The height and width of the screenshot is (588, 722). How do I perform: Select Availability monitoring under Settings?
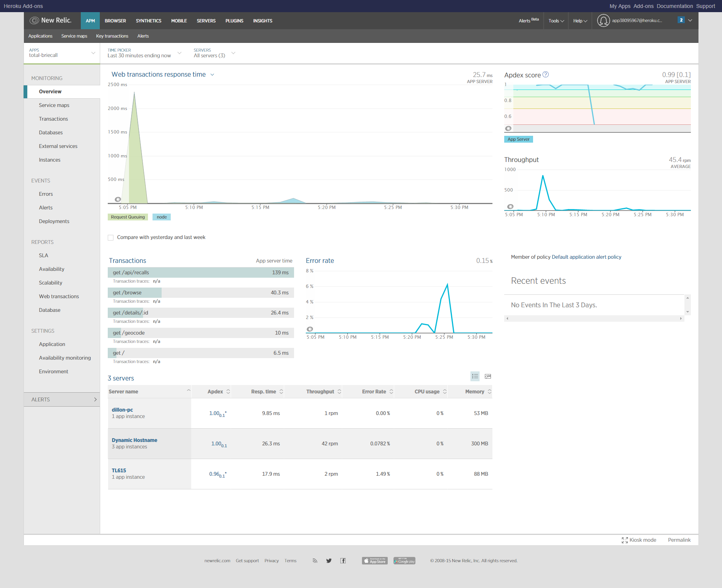pyautogui.click(x=65, y=358)
